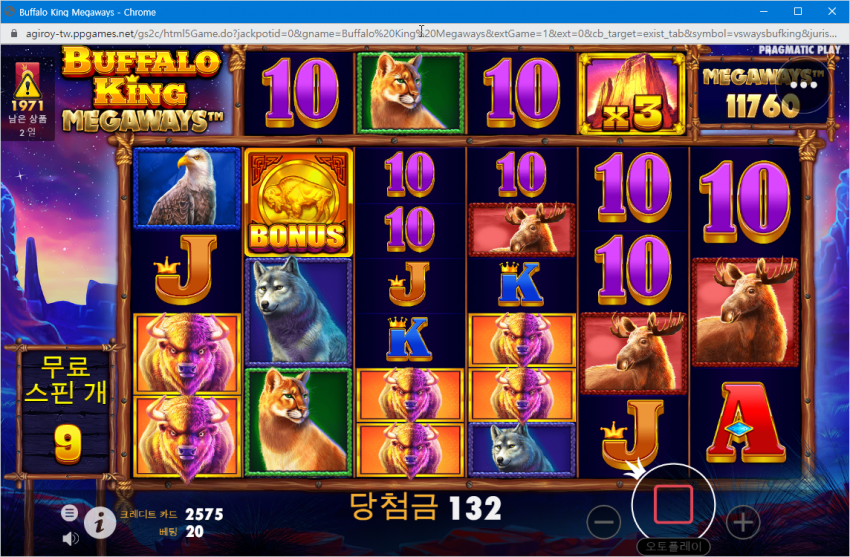The width and height of the screenshot is (850, 557).
Task: Open the game info 'i' button
Action: (99, 523)
